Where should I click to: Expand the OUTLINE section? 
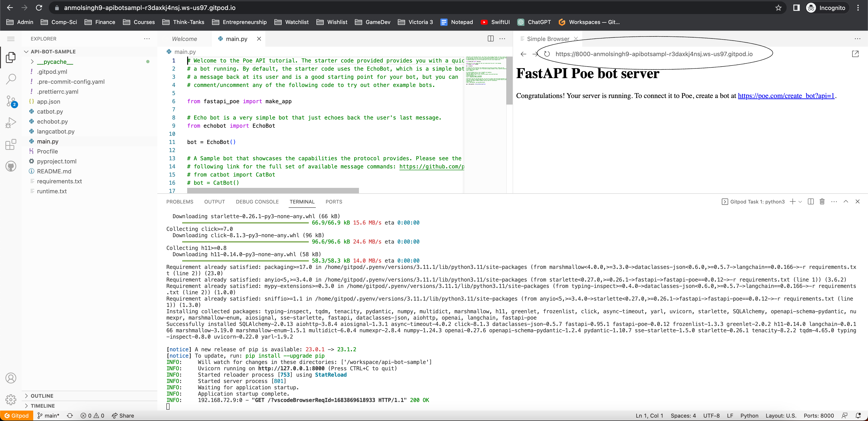[x=42, y=396]
